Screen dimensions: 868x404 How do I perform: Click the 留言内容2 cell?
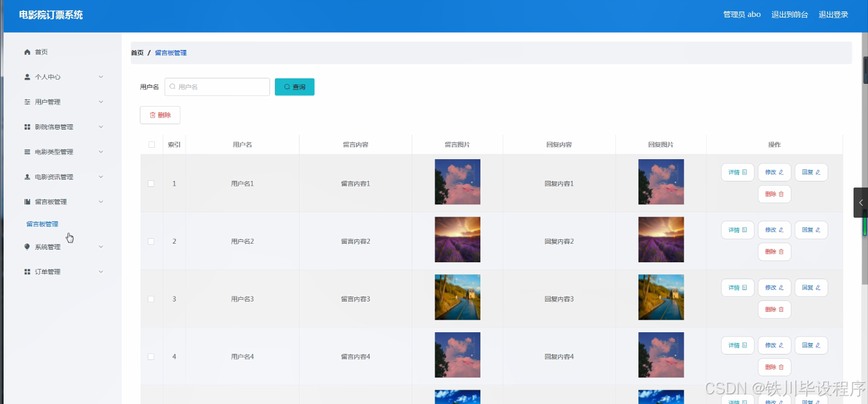[x=356, y=241]
